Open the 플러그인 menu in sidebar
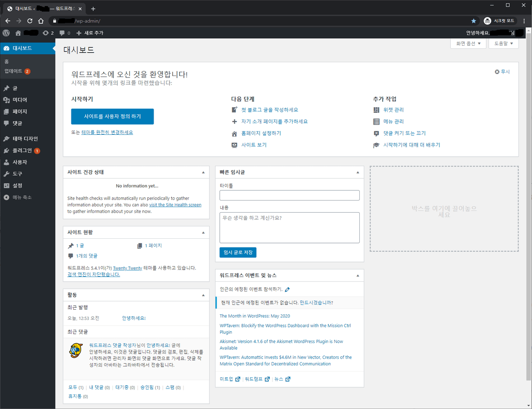 (x=22, y=151)
